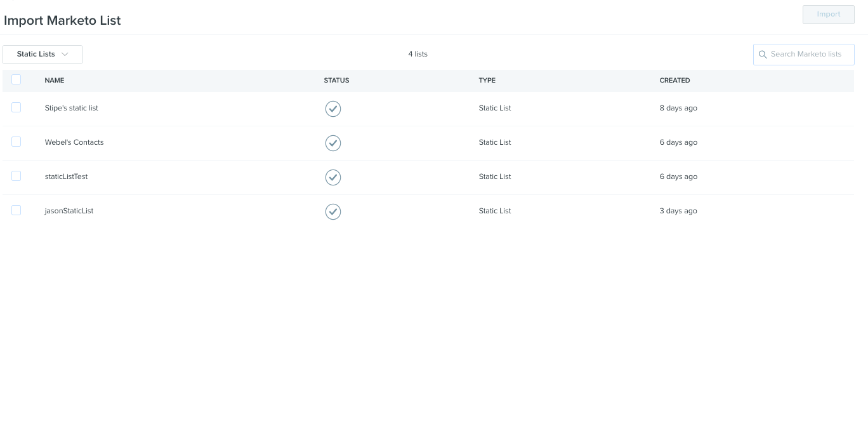868x447 pixels.
Task: Click the STATUS column header
Action: tap(336, 81)
